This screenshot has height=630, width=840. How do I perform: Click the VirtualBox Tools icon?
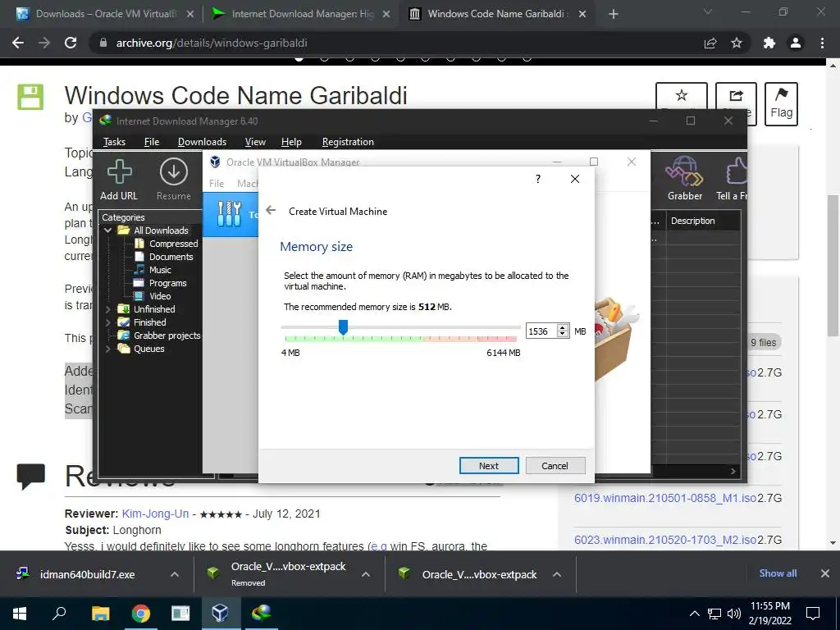point(230,214)
